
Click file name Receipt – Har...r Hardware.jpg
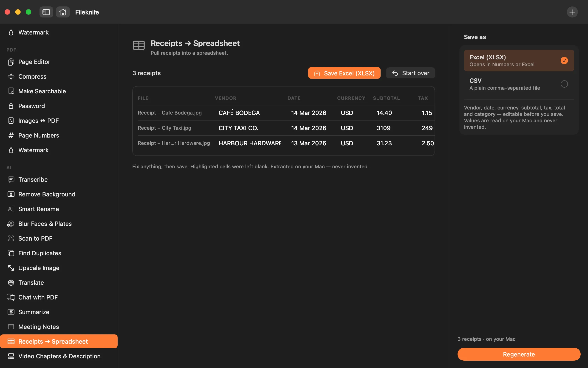[174, 143]
